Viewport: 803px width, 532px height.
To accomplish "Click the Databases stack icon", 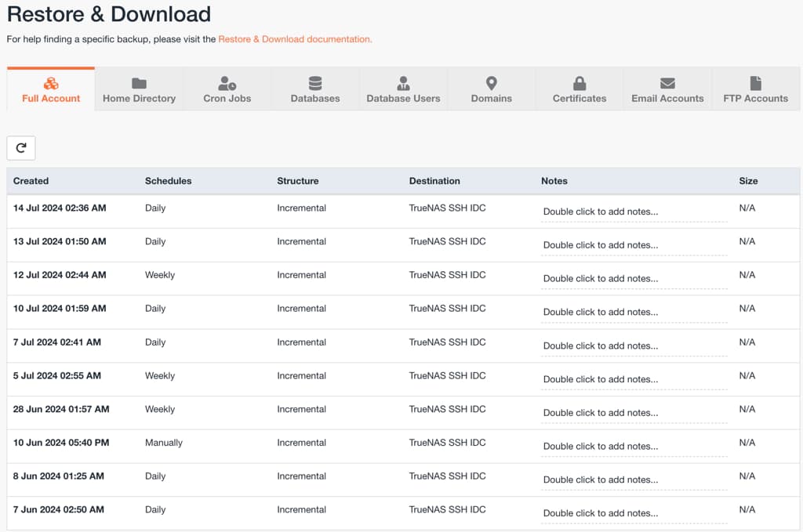I will tap(314, 81).
